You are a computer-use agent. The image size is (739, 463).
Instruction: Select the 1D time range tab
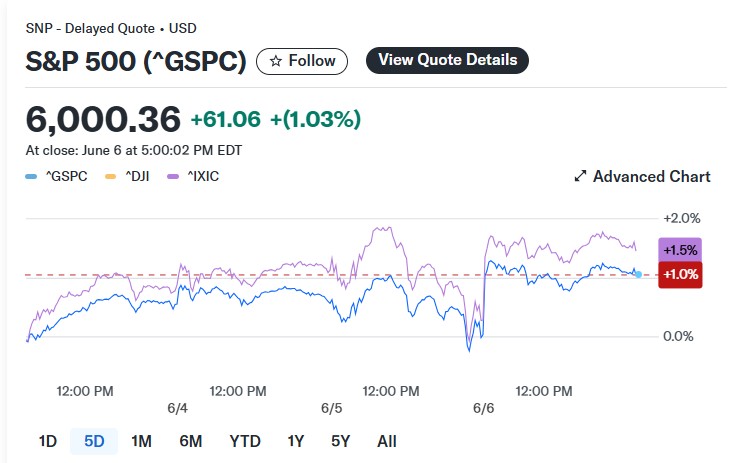click(48, 441)
